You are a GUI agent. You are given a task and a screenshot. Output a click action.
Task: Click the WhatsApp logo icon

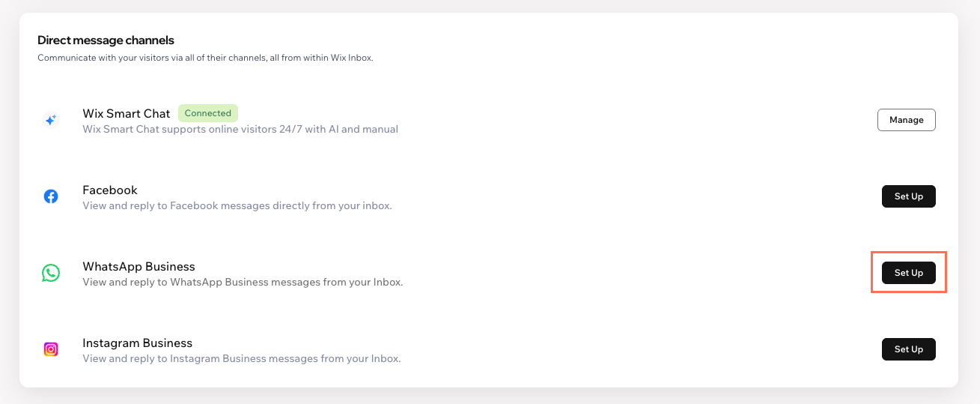pyautogui.click(x=51, y=273)
